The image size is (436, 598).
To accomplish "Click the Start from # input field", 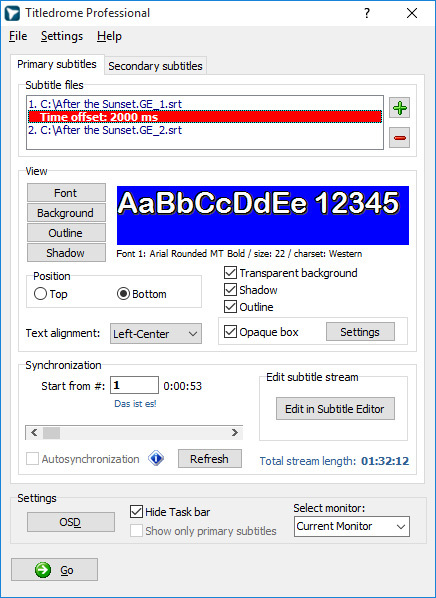I will click(134, 385).
